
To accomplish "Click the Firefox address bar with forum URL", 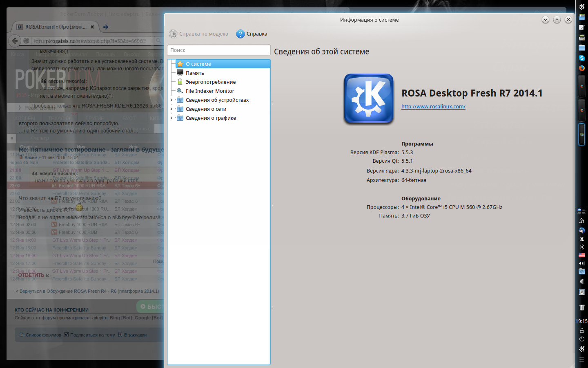I will click(x=87, y=41).
